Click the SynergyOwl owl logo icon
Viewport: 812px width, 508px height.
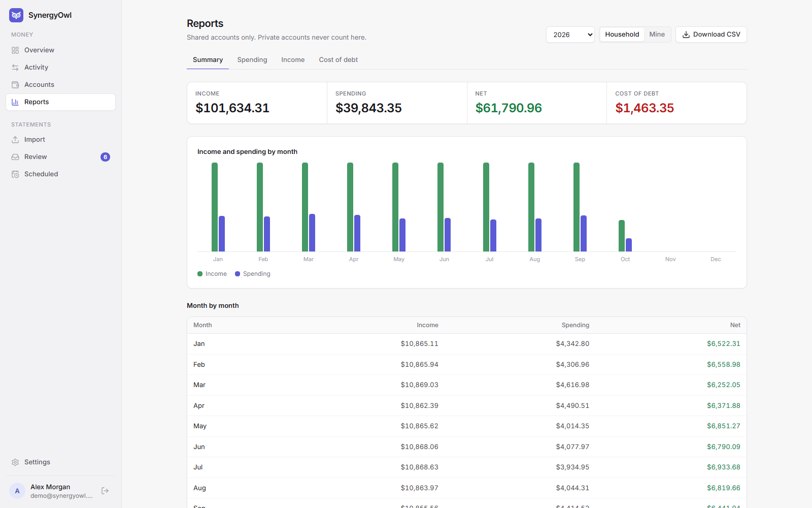tap(16, 15)
